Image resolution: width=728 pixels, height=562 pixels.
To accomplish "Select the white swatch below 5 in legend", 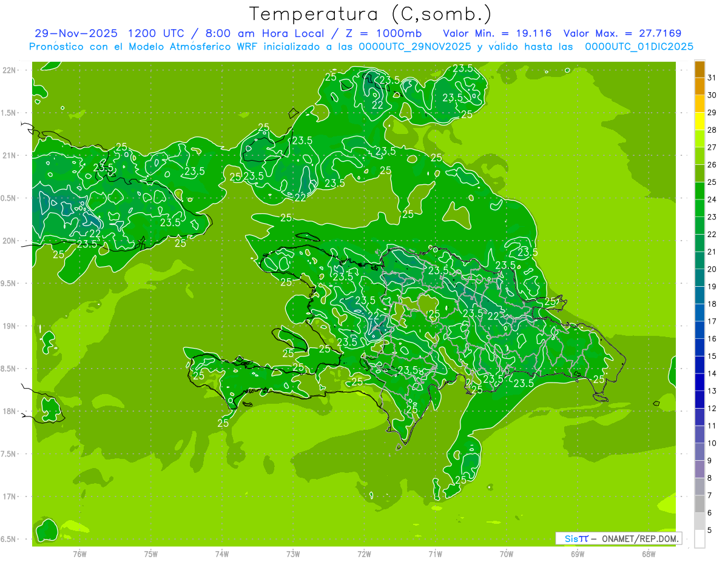I will pyautogui.click(x=699, y=539).
